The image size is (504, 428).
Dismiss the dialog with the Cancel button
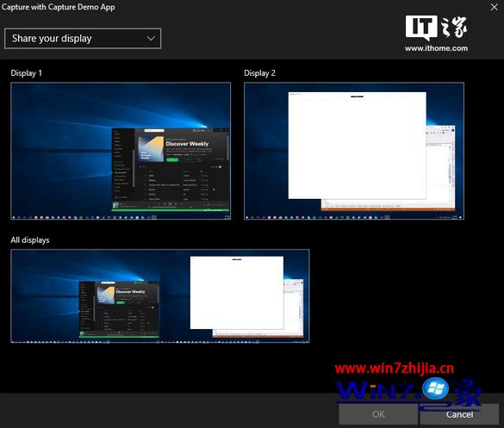(459, 414)
